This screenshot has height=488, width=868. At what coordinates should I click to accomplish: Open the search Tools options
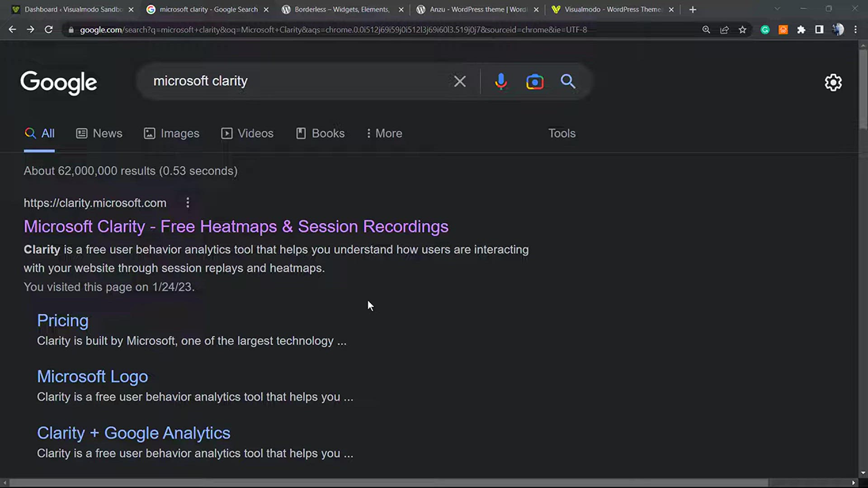click(x=562, y=133)
